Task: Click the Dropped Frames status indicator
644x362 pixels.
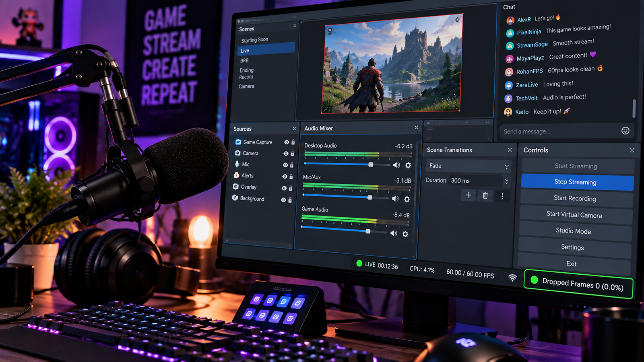Action: (579, 284)
